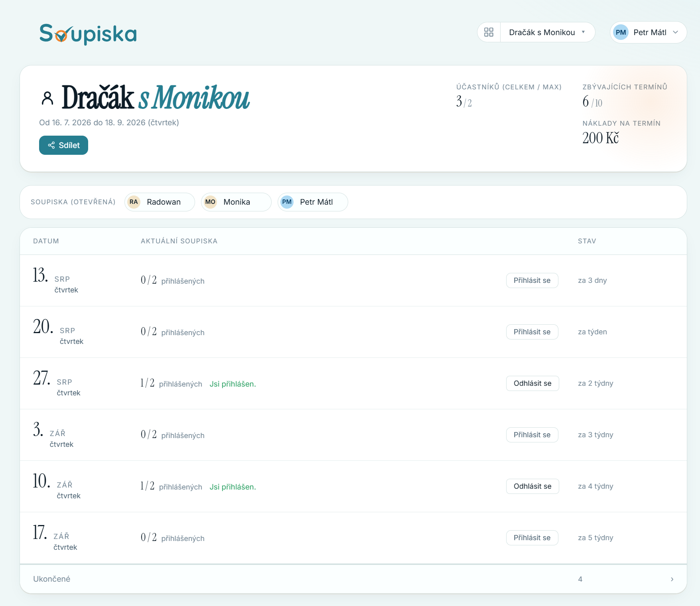Click the 3/2 participants value
Screen dimensions: 700x606
464,102
